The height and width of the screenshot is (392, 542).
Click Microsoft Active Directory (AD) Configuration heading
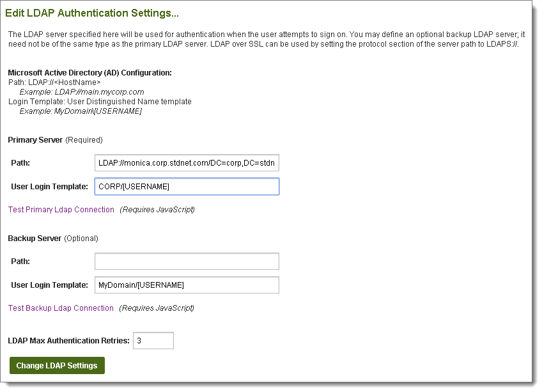90,73
